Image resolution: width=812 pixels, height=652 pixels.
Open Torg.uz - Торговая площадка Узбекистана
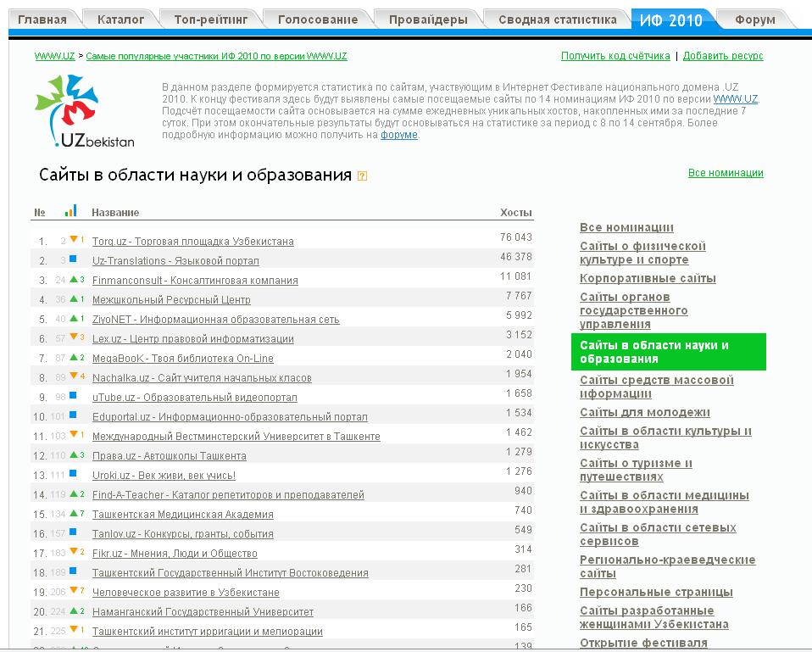pos(192,242)
